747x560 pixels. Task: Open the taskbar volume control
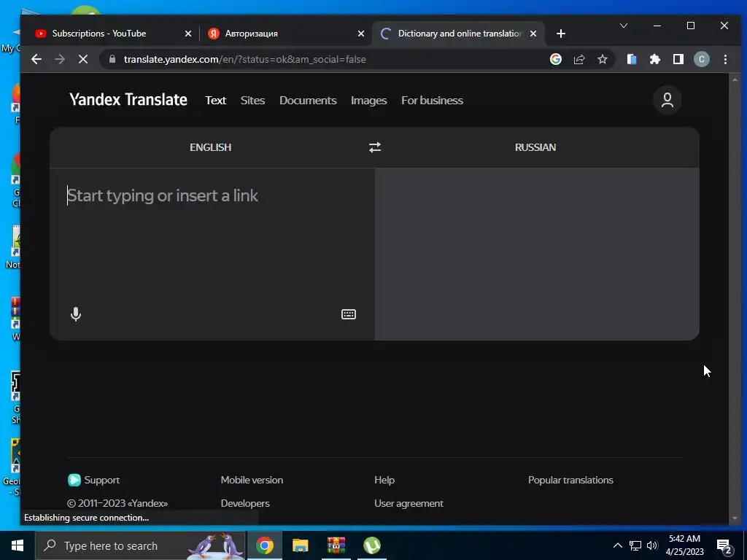point(652,545)
